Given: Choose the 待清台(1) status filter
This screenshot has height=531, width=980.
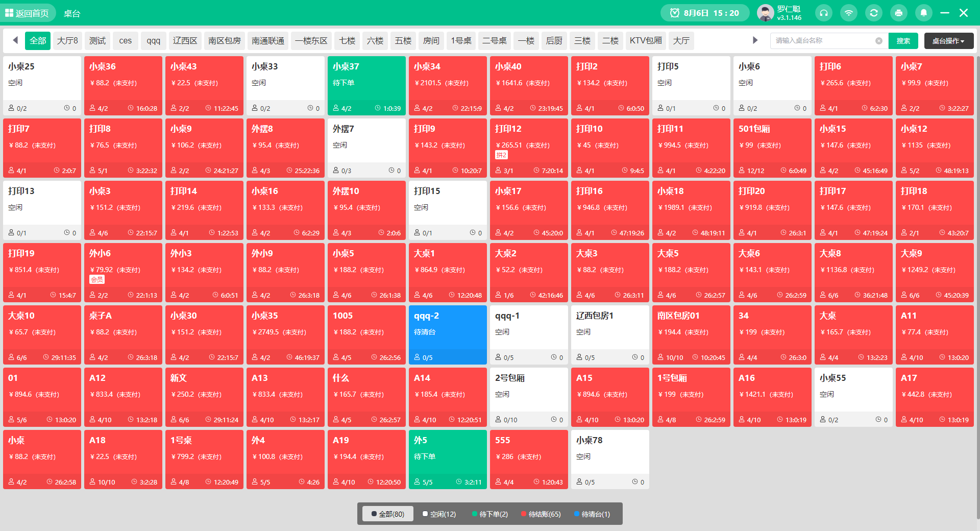Looking at the screenshot, I should (x=592, y=514).
